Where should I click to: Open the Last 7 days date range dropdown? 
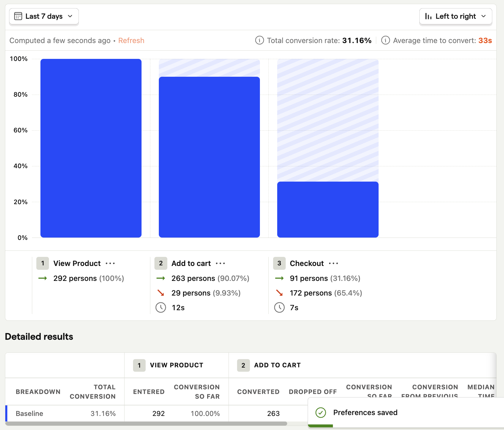pos(44,16)
